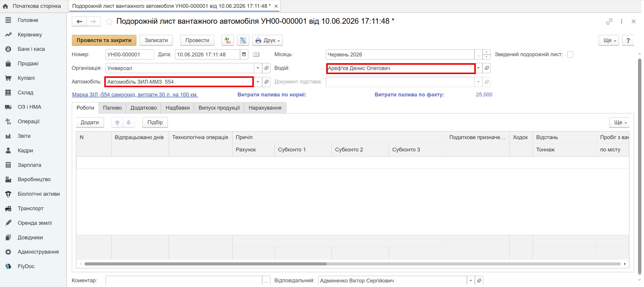Image resolution: width=644 pixels, height=287 pixels.
Task: Expand the Автомобіль dropdown list
Action: [258, 82]
